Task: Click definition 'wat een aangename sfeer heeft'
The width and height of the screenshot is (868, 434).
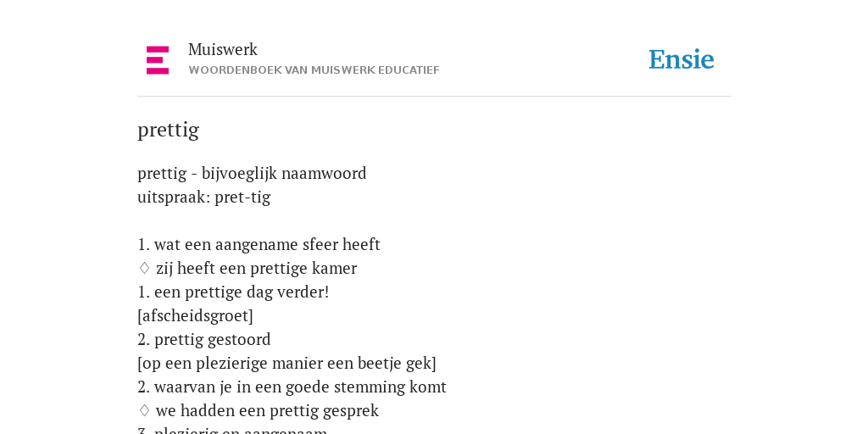Action: click(x=267, y=244)
